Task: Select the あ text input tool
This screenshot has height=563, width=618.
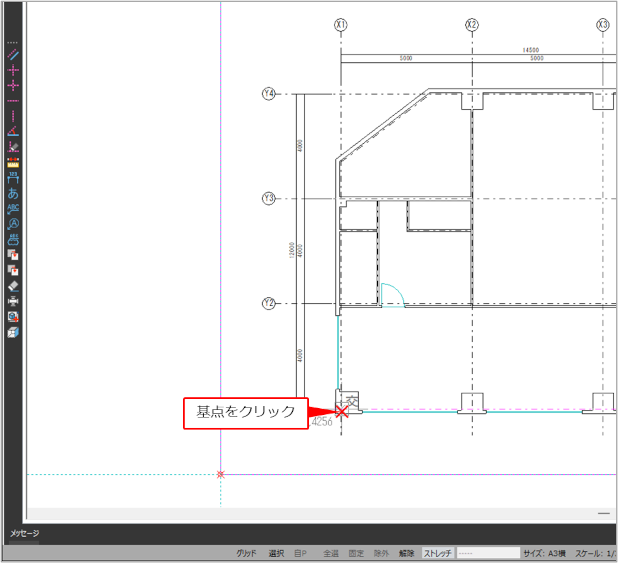Action: coord(13,193)
